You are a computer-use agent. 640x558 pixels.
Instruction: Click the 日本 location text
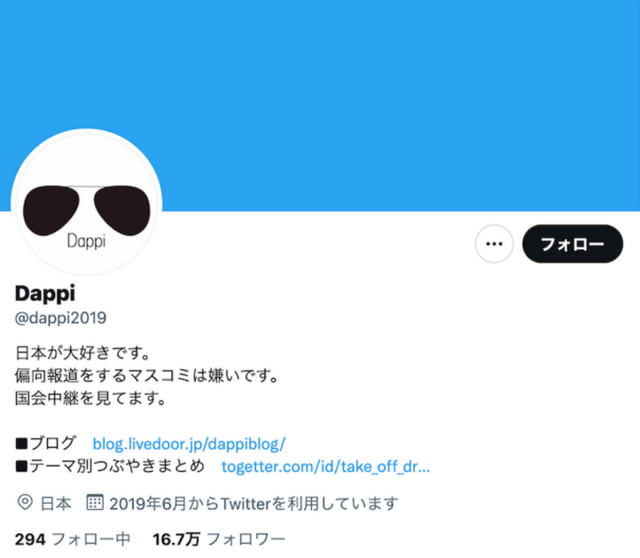[x=56, y=503]
